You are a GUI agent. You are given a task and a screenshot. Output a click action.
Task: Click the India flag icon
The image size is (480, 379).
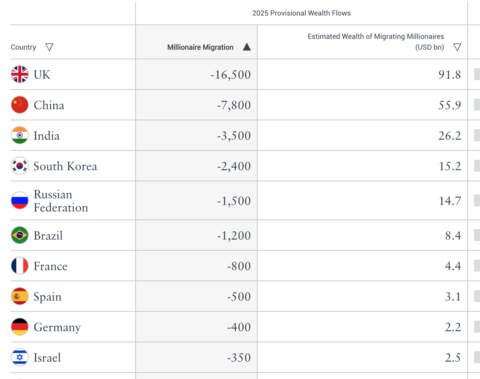[x=20, y=135]
